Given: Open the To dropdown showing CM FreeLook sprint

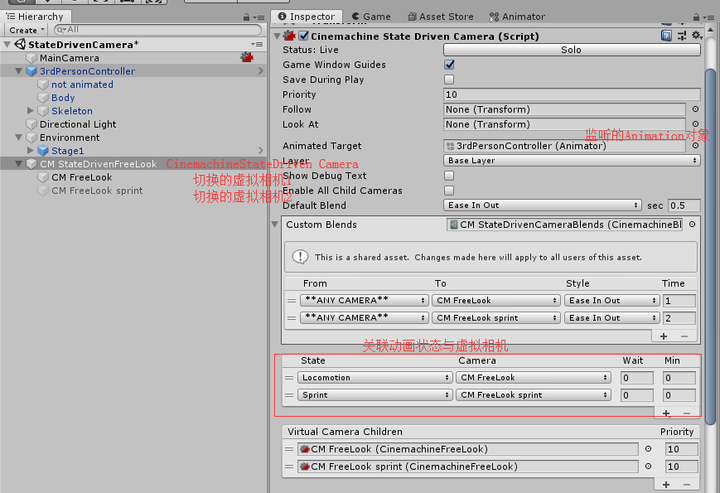Looking at the screenshot, I should pyautogui.click(x=496, y=318).
